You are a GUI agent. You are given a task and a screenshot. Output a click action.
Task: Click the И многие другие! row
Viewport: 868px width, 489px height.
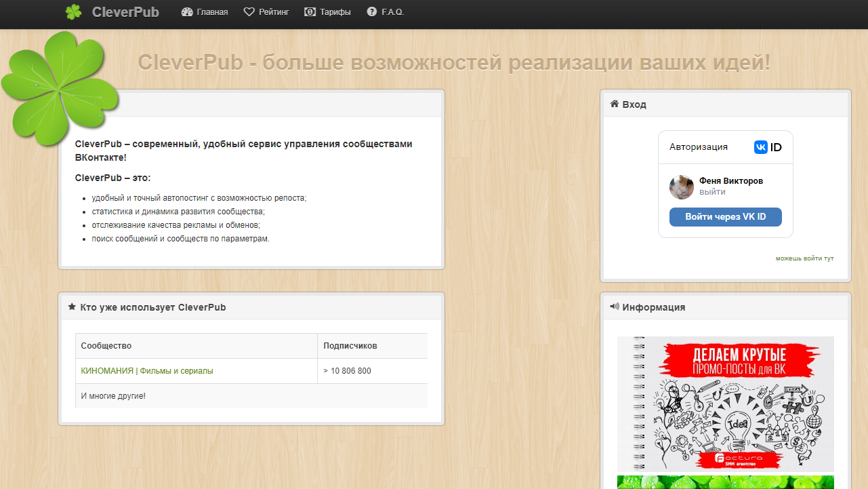(x=251, y=396)
